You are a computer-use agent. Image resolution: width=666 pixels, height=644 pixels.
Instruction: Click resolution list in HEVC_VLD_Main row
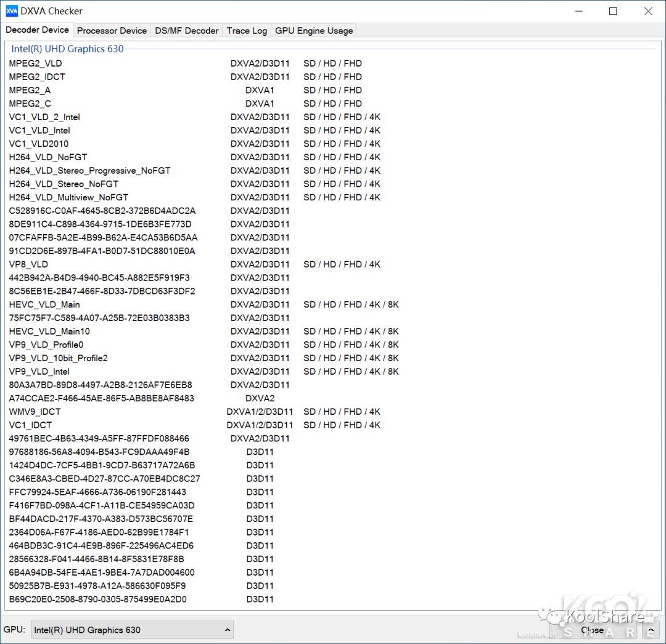coord(351,304)
